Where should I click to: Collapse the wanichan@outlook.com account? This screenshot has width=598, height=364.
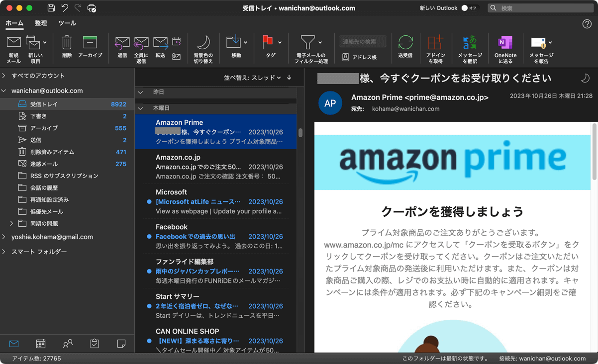tap(4, 91)
